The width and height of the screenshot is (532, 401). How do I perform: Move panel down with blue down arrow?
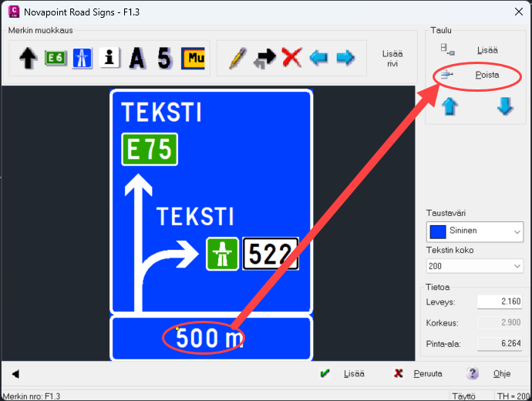505,106
